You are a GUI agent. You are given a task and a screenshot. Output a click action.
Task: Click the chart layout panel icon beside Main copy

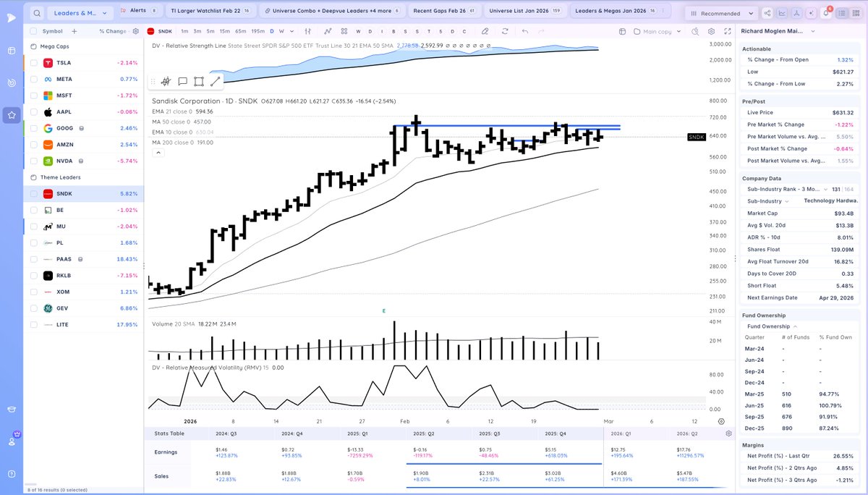point(622,31)
